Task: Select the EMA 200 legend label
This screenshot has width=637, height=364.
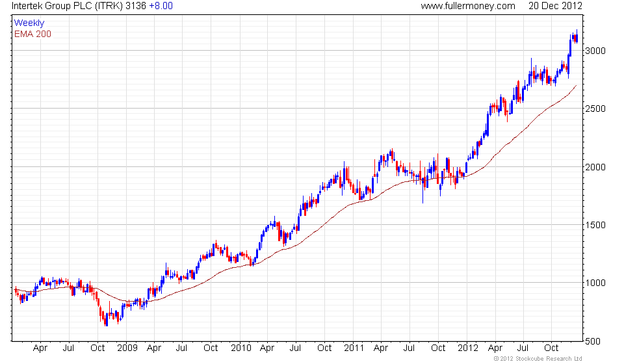Action: [33, 34]
